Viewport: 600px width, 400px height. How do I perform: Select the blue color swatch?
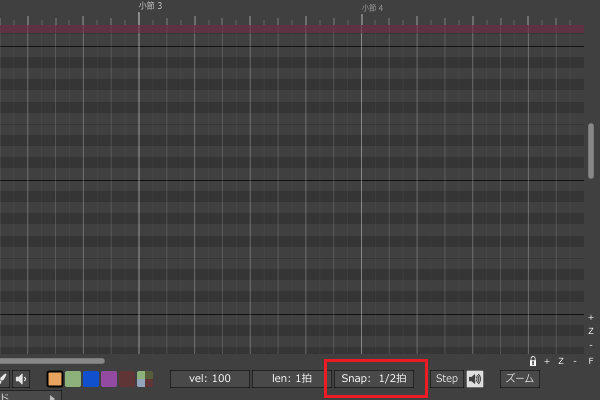click(x=91, y=379)
